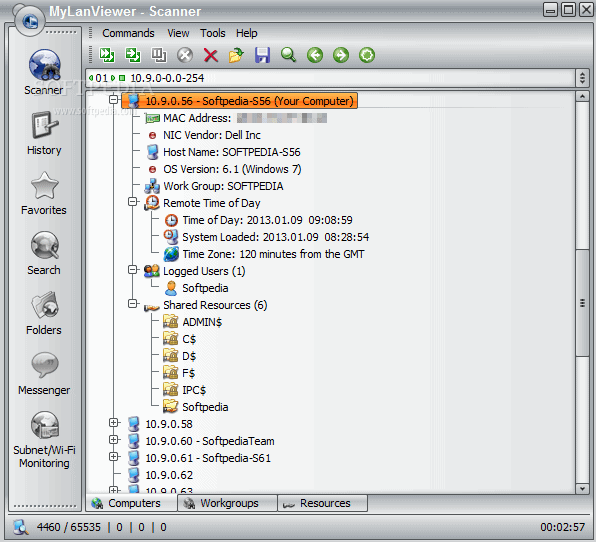Image resolution: width=596 pixels, height=542 pixels.
Task: Click the first green scan toolbar icon
Action: coord(107,55)
